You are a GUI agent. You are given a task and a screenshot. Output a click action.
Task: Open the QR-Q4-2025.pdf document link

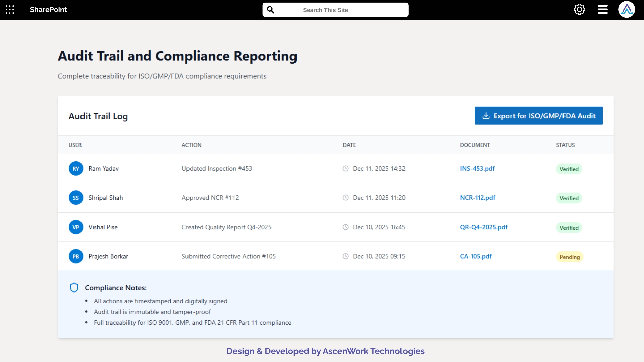(x=484, y=227)
